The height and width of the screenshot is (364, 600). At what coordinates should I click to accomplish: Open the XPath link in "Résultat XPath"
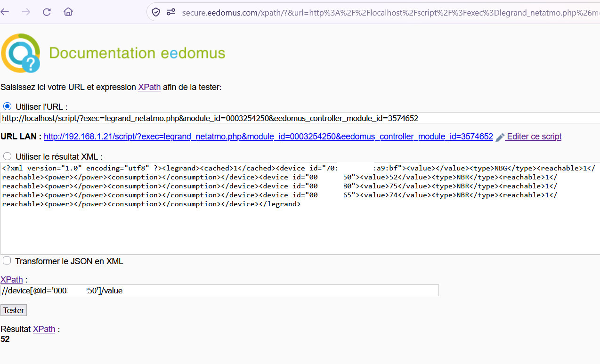click(x=44, y=329)
